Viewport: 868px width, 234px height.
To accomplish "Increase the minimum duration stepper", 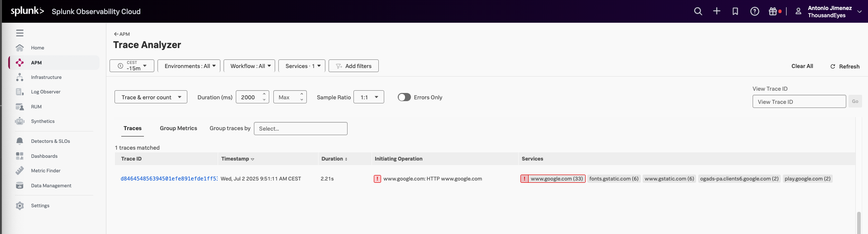I will tap(264, 94).
